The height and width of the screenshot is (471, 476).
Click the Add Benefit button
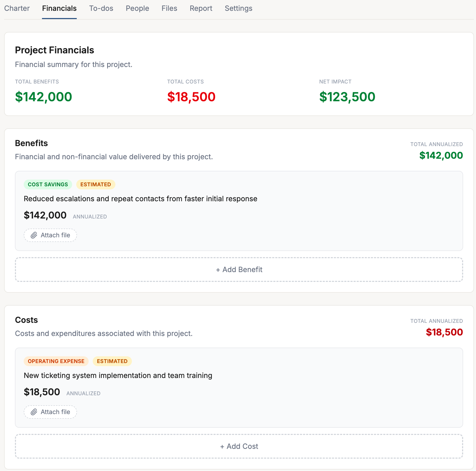[239, 270]
